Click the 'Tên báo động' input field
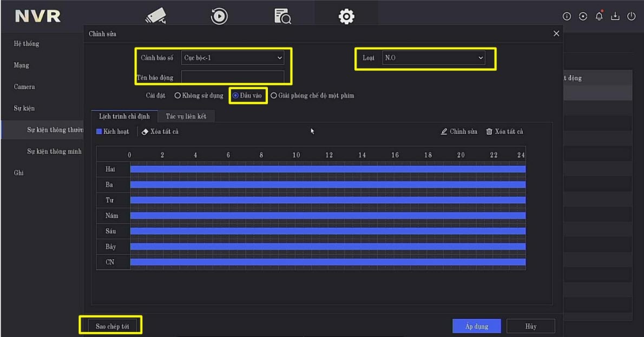 pyautogui.click(x=233, y=77)
